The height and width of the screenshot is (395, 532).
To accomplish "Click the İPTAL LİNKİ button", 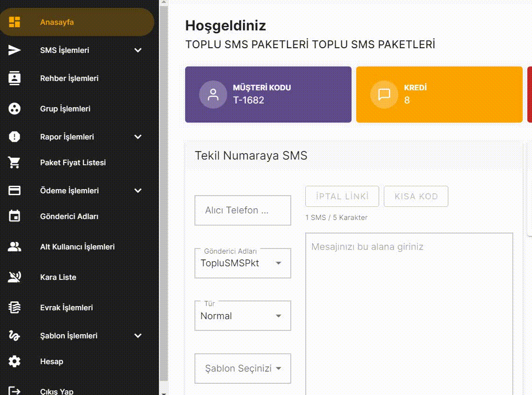I will (342, 196).
